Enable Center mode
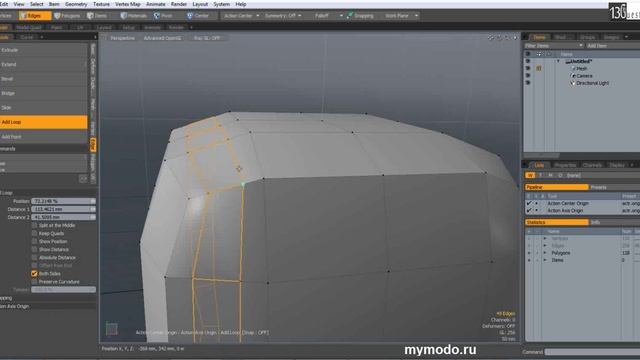The image size is (640, 360). click(198, 16)
